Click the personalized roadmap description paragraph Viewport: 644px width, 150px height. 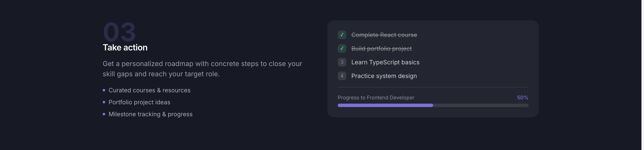click(202, 69)
